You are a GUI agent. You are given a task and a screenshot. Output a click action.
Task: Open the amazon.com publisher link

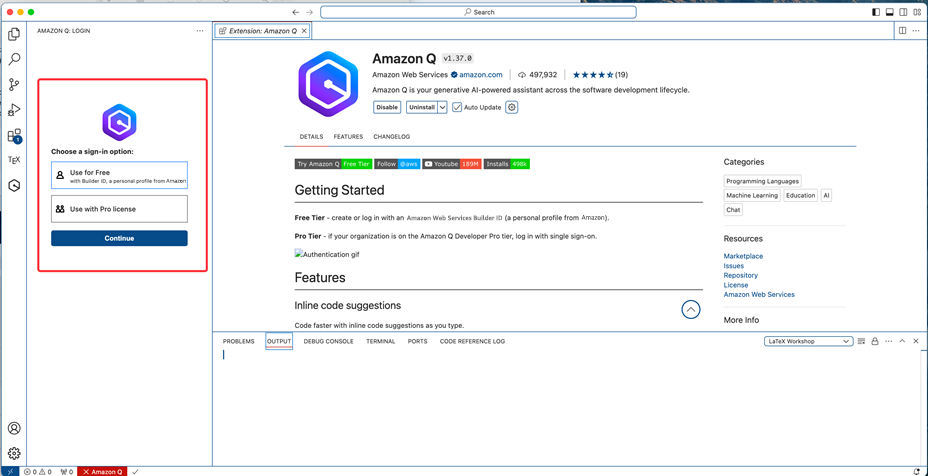tap(481, 75)
